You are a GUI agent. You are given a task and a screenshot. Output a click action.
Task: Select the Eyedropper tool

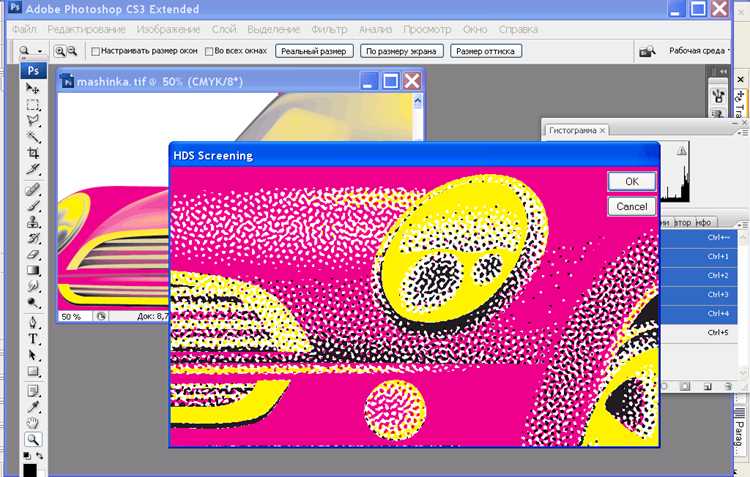[x=33, y=407]
